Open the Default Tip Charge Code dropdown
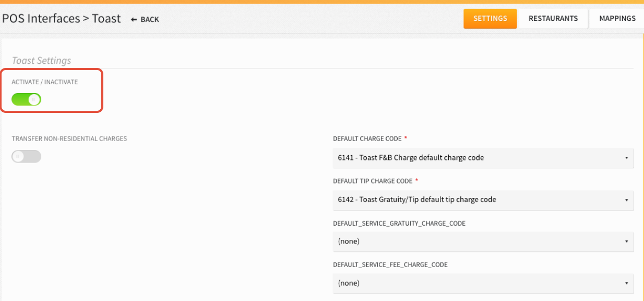 (x=483, y=200)
